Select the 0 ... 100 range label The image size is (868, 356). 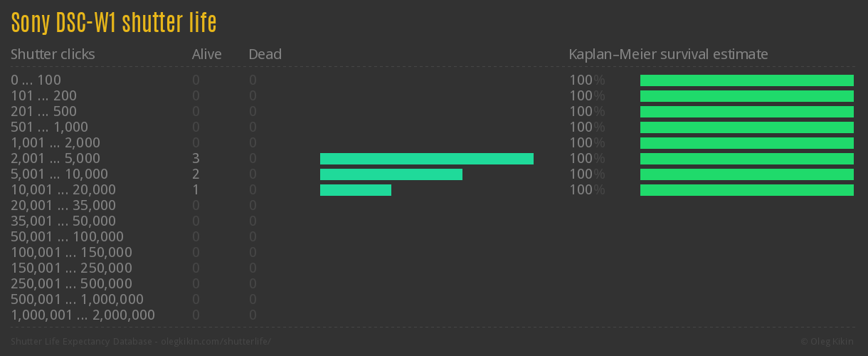coord(36,80)
